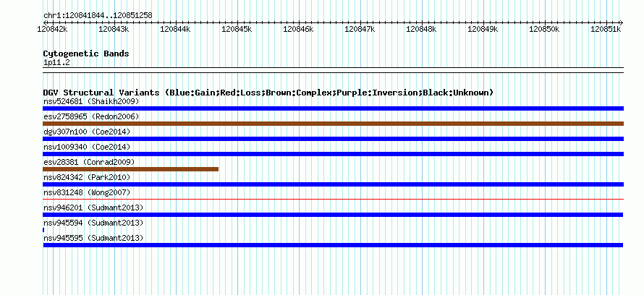
Task: Click the nsv524681 (Shaikh2009) variant label
Action: pyautogui.click(x=91, y=101)
